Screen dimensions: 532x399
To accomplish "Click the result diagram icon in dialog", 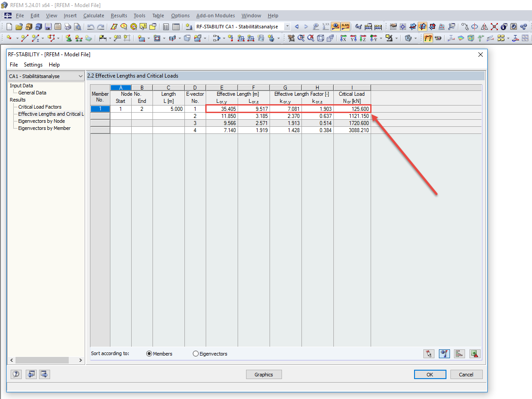I will click(x=460, y=354).
